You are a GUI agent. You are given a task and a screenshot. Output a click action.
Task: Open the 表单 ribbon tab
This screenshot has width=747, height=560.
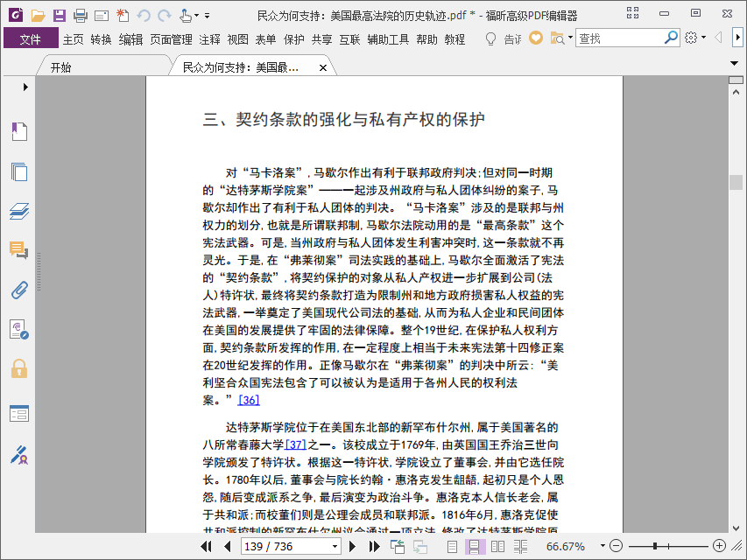(265, 39)
